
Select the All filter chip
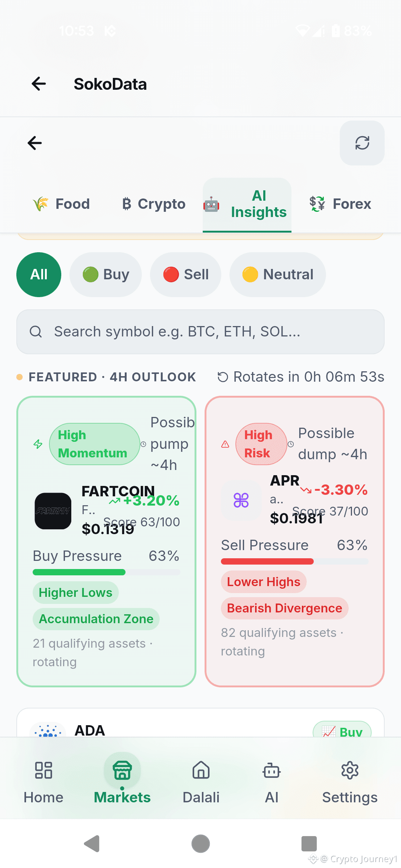point(39,274)
